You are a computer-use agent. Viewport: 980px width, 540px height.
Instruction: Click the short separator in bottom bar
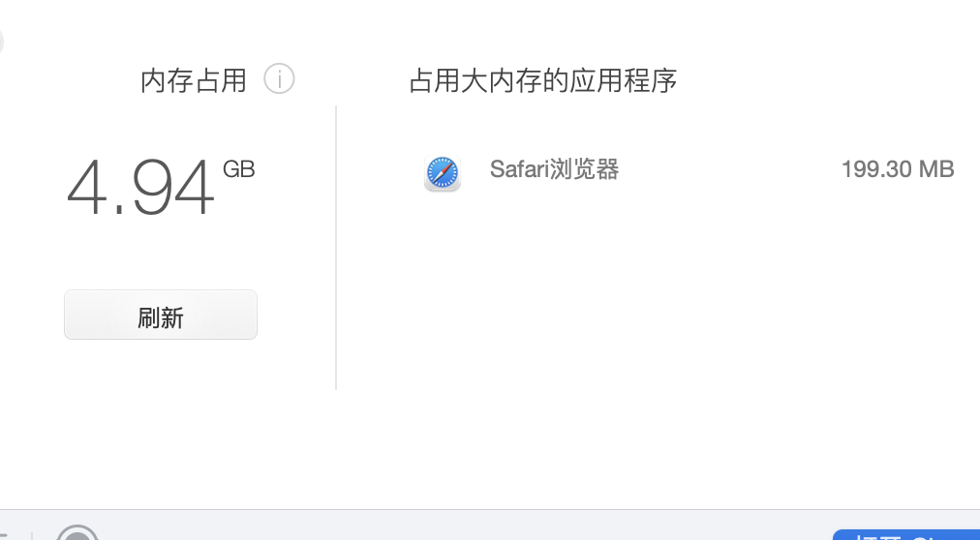pyautogui.click(x=32, y=534)
